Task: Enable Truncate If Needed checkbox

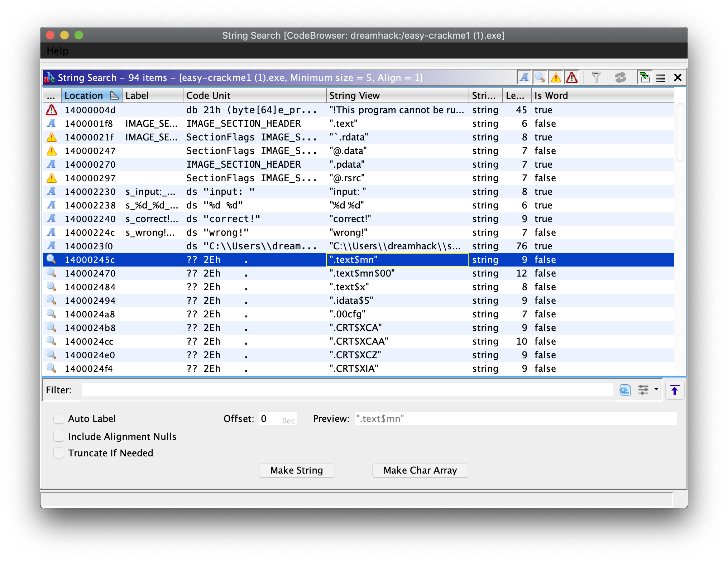Action: (x=59, y=453)
